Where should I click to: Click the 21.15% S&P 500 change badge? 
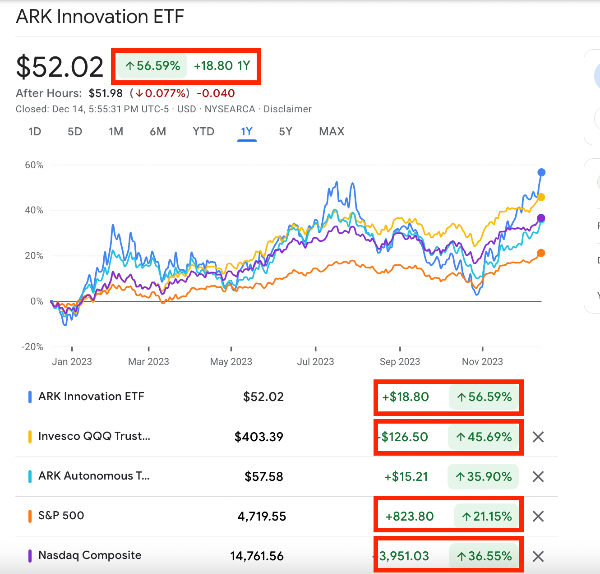point(486,516)
